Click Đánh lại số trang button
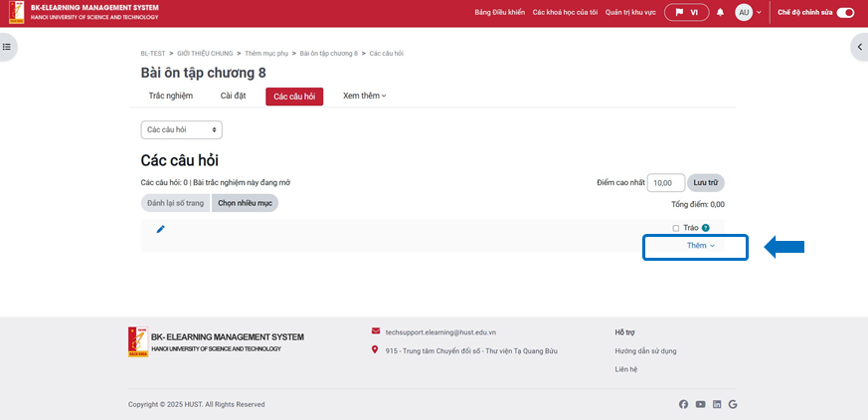868x420 pixels. pos(176,203)
